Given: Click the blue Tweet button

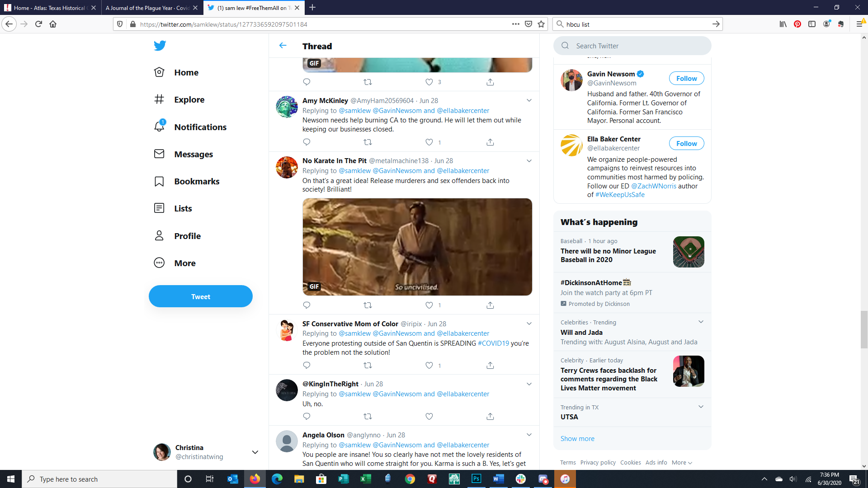Looking at the screenshot, I should (x=201, y=297).
